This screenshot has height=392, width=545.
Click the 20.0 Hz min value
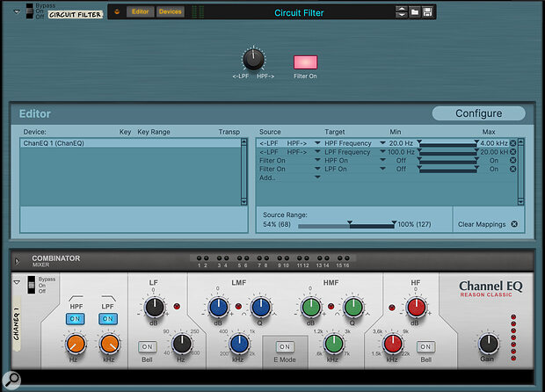(401, 143)
